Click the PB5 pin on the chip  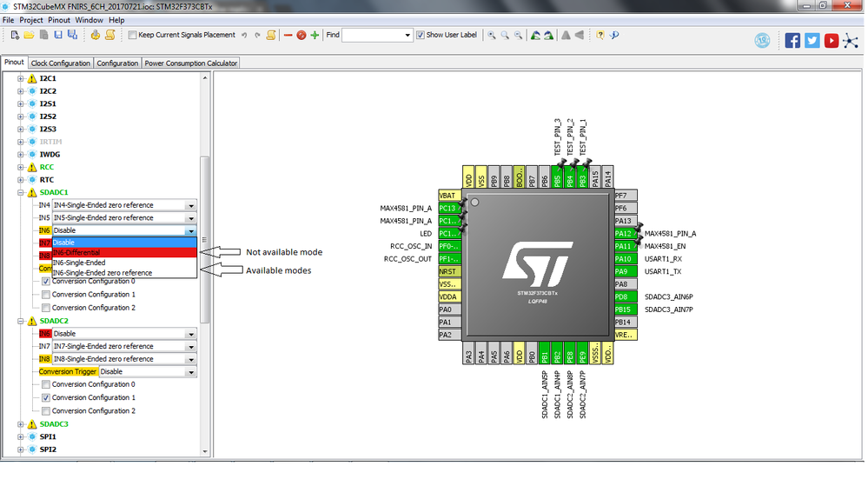point(557,176)
